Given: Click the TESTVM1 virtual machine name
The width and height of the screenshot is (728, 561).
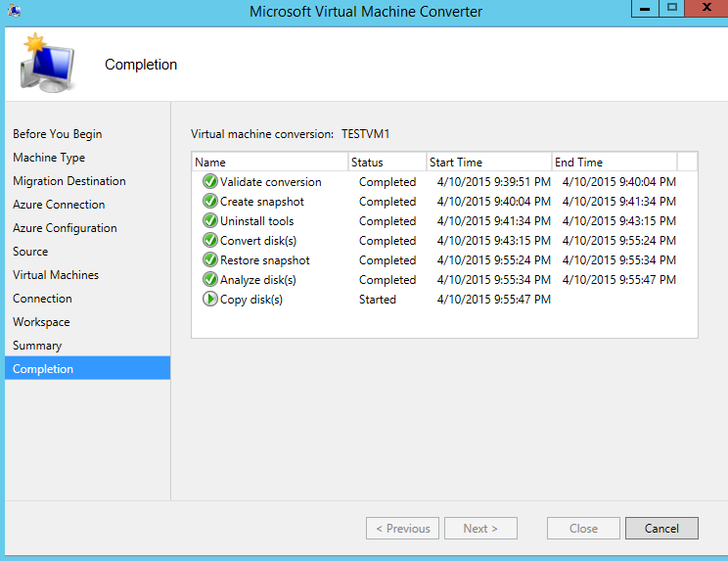Looking at the screenshot, I should [x=365, y=134].
